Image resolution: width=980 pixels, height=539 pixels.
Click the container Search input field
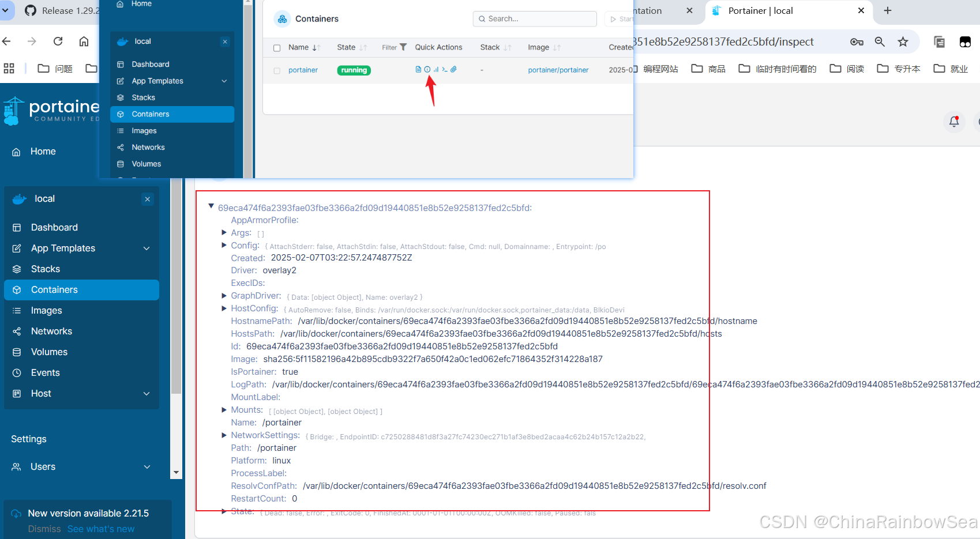(x=535, y=19)
